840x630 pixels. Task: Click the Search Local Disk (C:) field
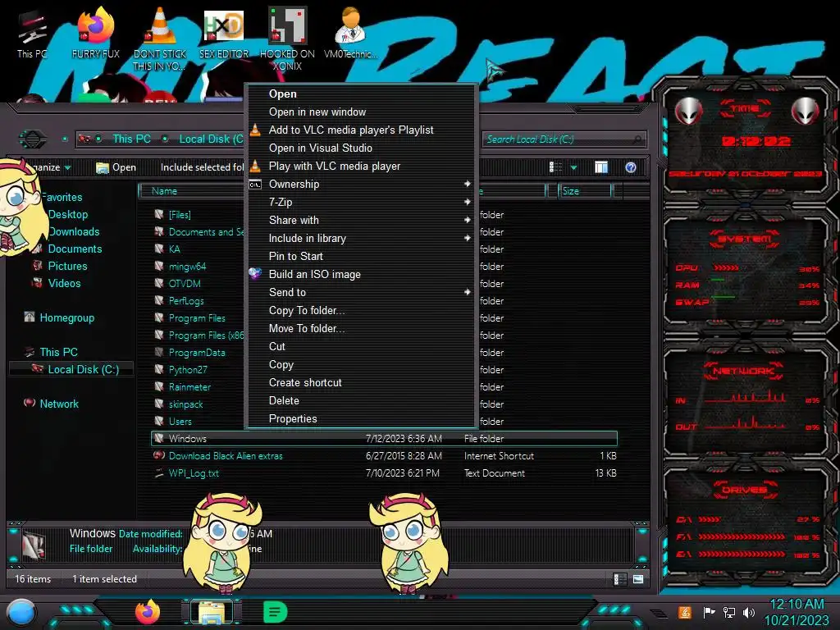click(564, 139)
